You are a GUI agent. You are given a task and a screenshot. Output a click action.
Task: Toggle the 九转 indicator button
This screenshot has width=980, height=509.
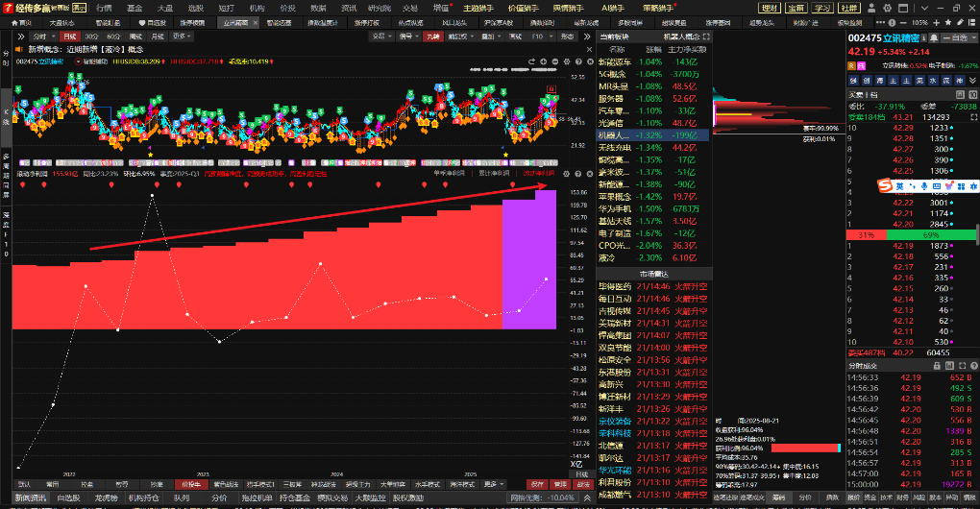tap(433, 36)
